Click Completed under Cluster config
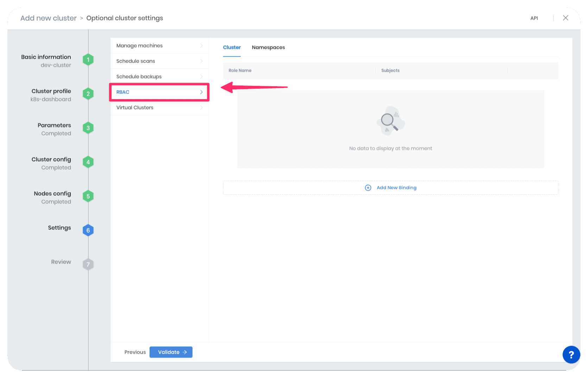Image resolution: width=588 pixels, height=378 pixels. tap(56, 168)
